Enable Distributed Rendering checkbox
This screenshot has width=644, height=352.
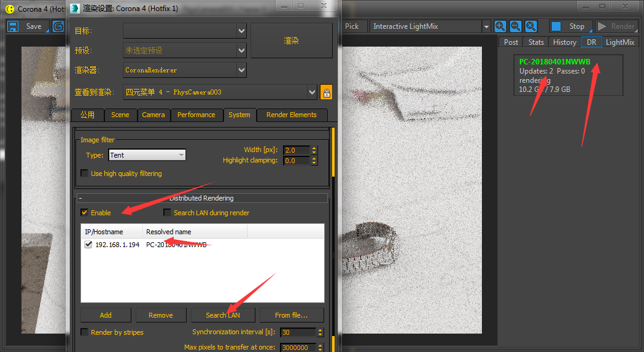point(84,213)
